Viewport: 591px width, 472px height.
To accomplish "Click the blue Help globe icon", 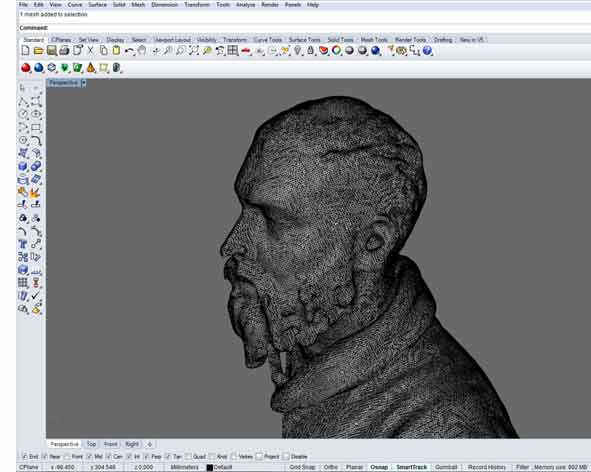I will [x=427, y=51].
